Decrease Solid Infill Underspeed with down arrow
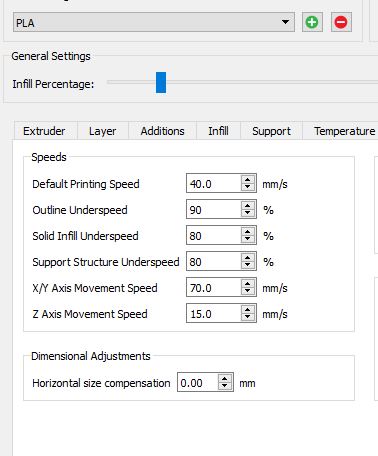Image resolution: width=378 pixels, height=456 pixels. coord(248,239)
